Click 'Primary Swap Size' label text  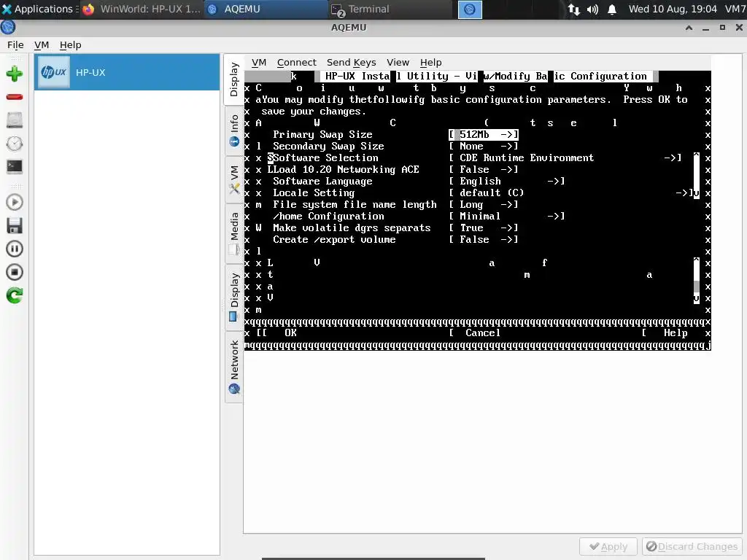(322, 135)
